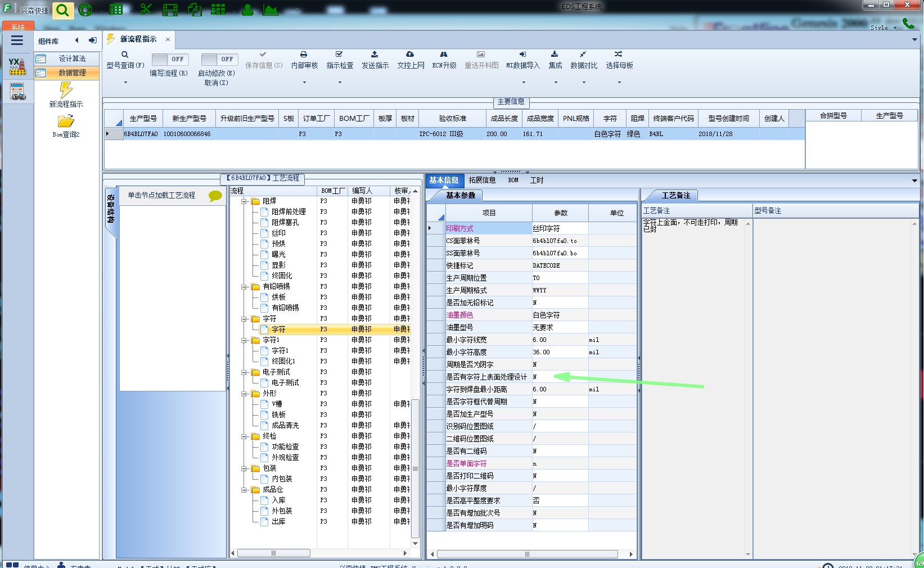Click MI数据导入 import icon

pos(522,55)
